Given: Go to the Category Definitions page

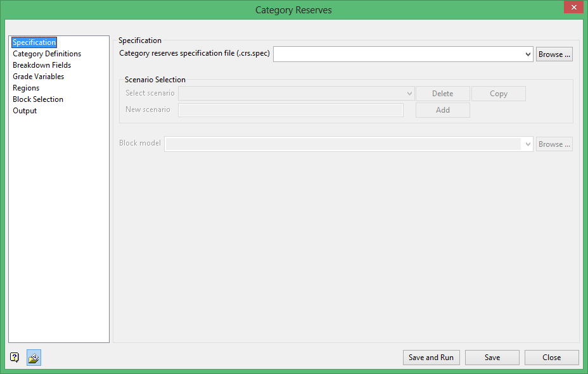Looking at the screenshot, I should pos(47,54).
